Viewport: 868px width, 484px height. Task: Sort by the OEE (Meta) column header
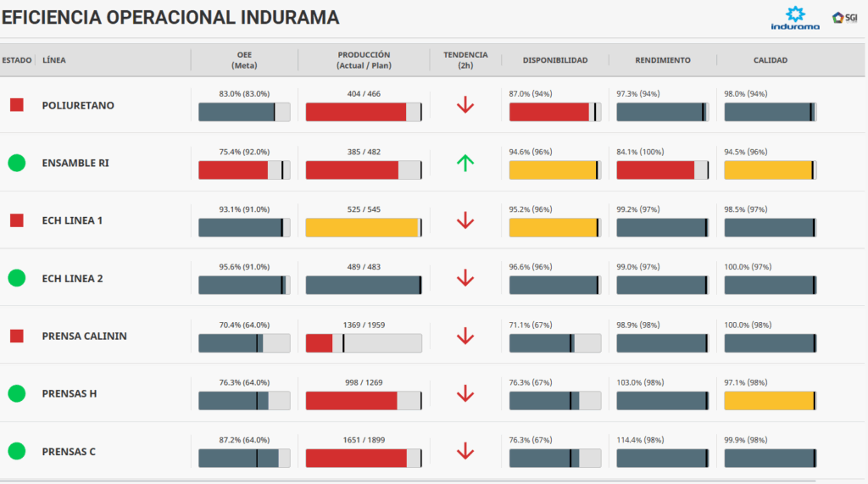coord(244,60)
